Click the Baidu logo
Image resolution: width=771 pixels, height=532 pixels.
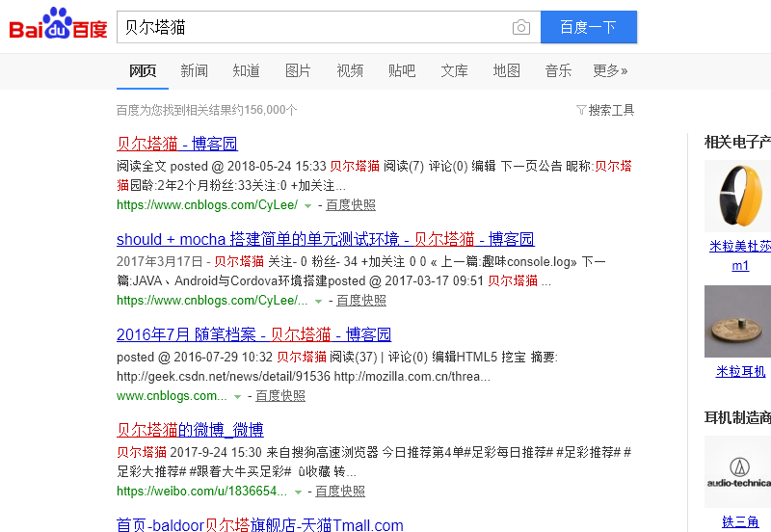coord(58,23)
